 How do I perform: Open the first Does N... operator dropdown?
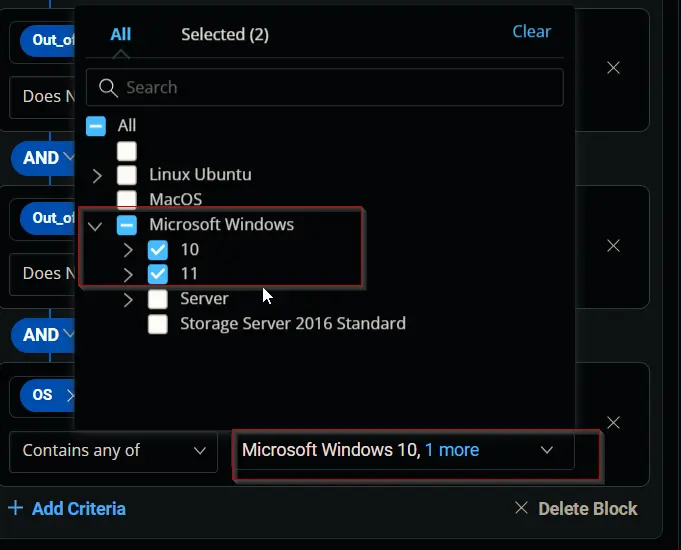(42, 96)
